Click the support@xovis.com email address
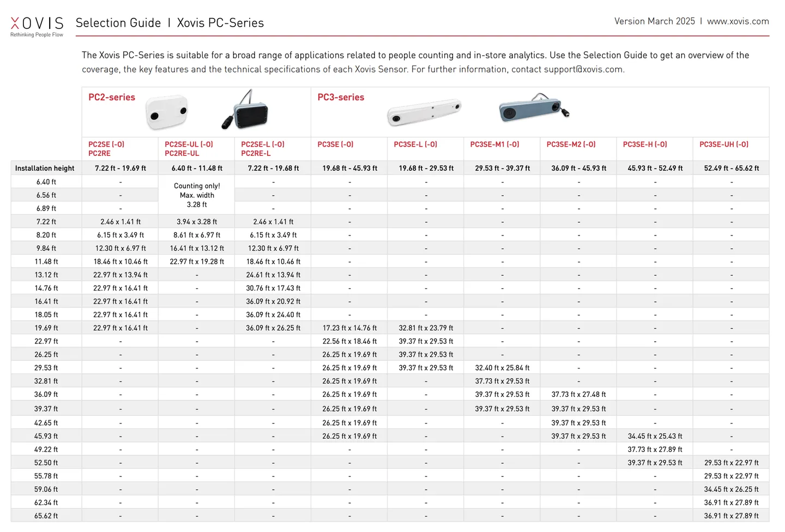Image resolution: width=785 pixels, height=532 pixels. pyautogui.click(x=583, y=69)
